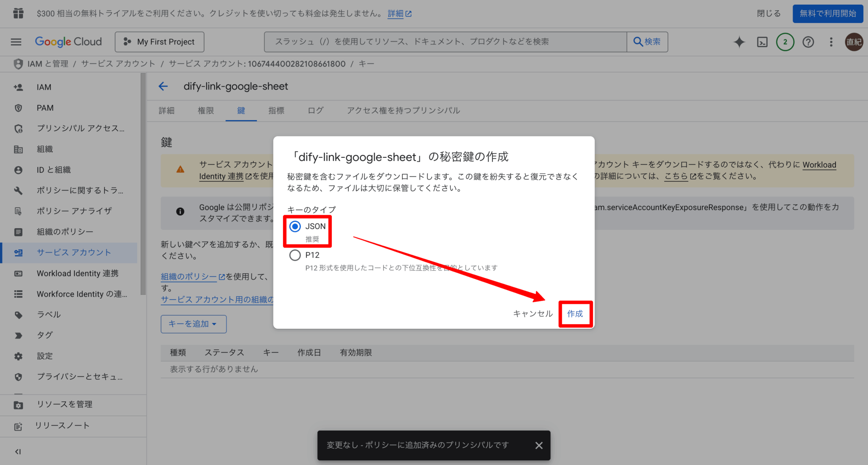Click the Google Cloud logo
This screenshot has height=465, width=868.
(68, 42)
